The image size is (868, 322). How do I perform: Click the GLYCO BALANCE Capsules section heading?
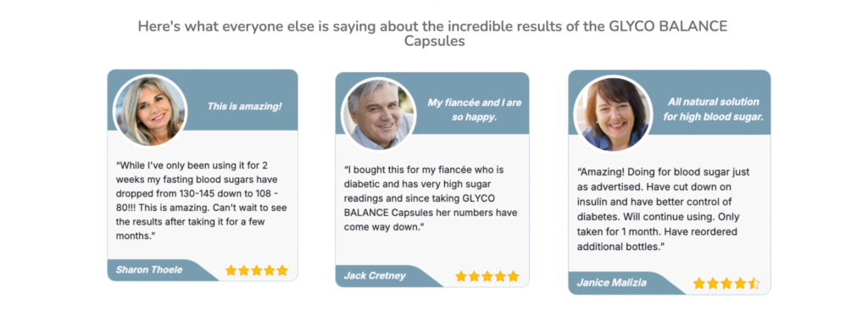[x=434, y=33]
